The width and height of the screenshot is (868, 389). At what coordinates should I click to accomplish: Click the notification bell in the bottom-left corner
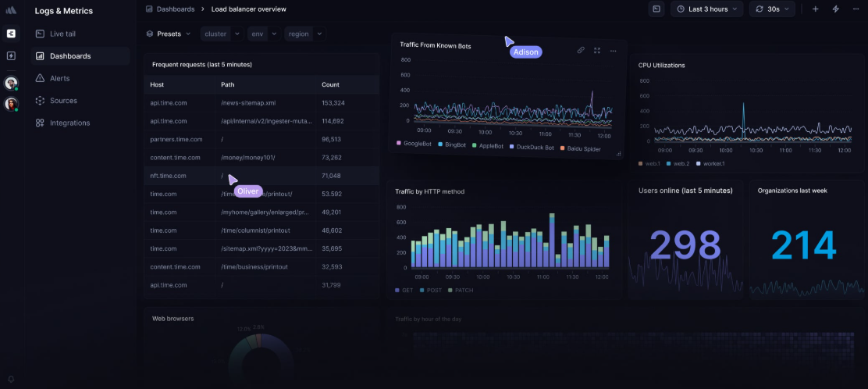tap(11, 379)
